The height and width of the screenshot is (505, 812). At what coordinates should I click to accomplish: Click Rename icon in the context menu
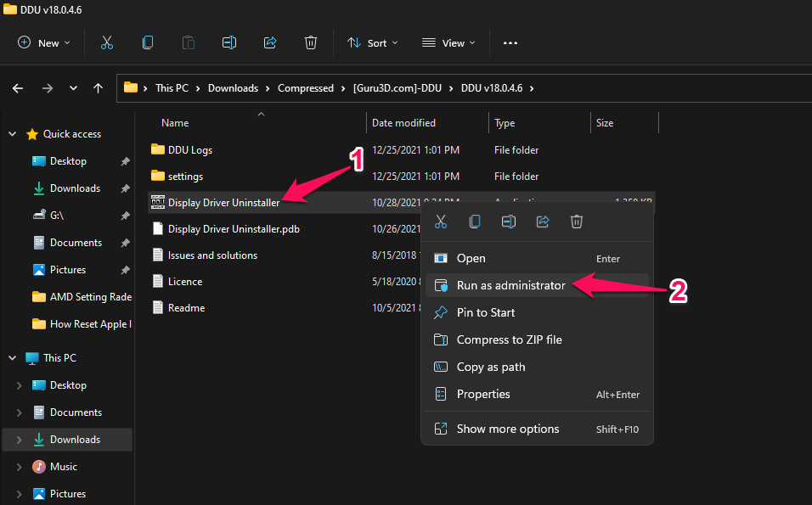point(509,222)
